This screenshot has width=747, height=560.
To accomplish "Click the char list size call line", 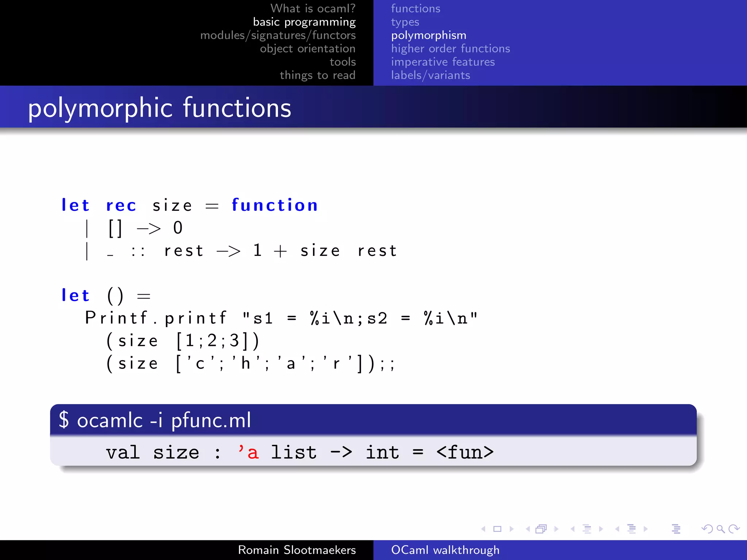I will (251, 363).
